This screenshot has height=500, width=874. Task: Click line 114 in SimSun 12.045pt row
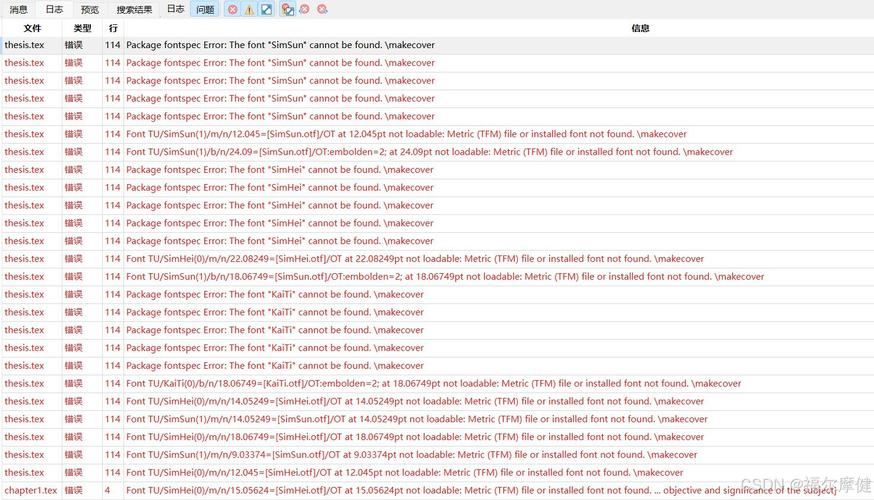click(113, 134)
